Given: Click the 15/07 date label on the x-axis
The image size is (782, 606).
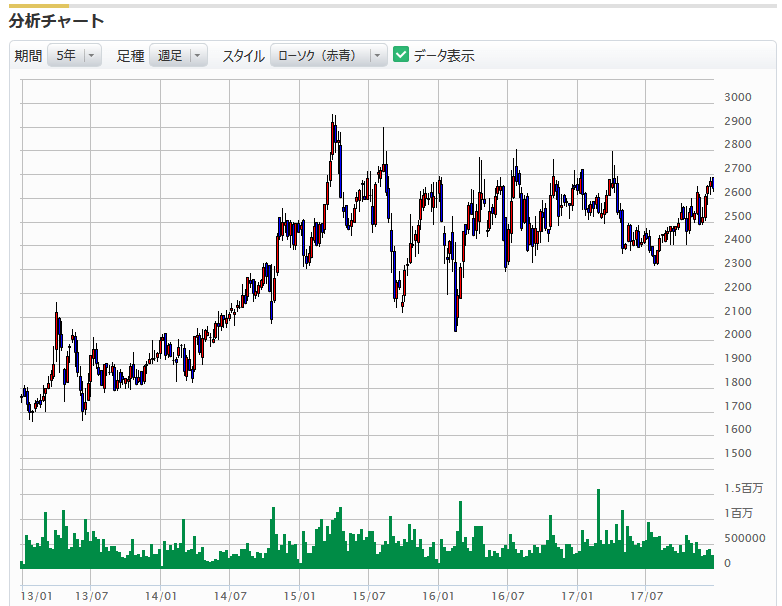Looking at the screenshot, I should 369,595.
